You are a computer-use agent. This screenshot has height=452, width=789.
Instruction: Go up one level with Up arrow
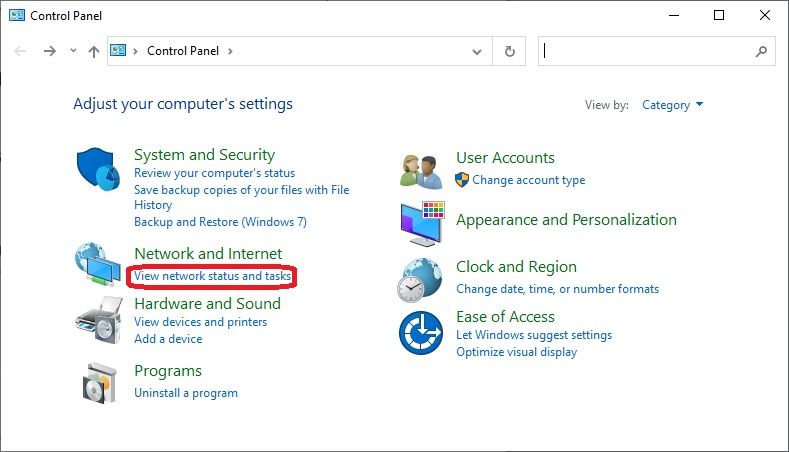point(94,51)
